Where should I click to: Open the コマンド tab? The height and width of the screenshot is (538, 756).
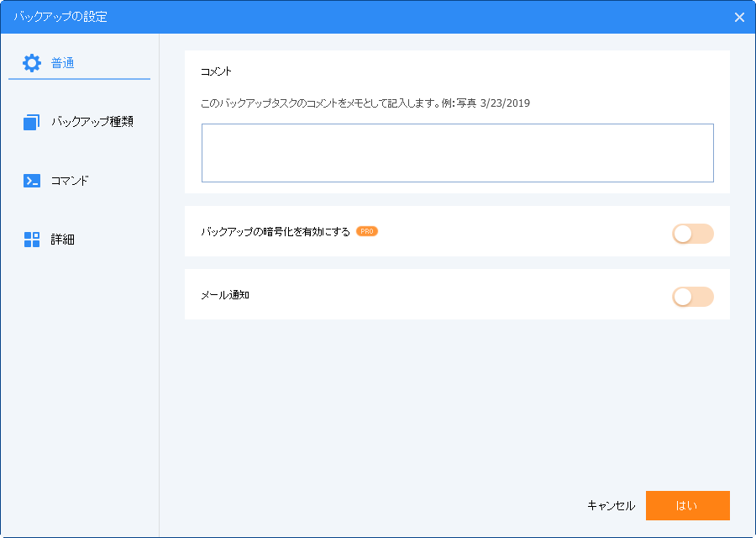tap(79, 181)
